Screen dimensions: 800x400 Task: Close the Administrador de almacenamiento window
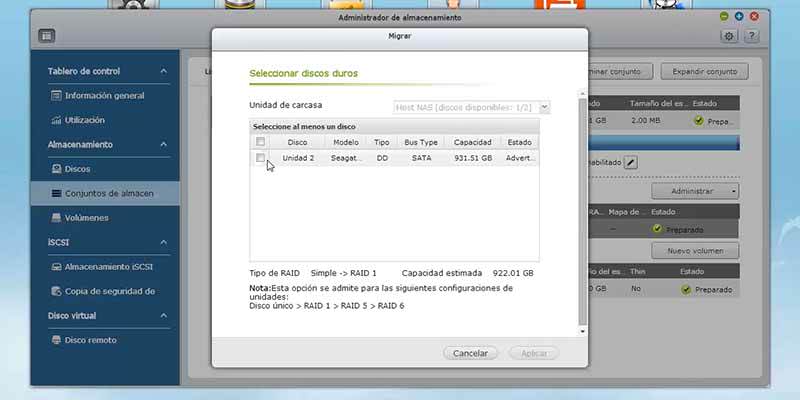pos(754,16)
